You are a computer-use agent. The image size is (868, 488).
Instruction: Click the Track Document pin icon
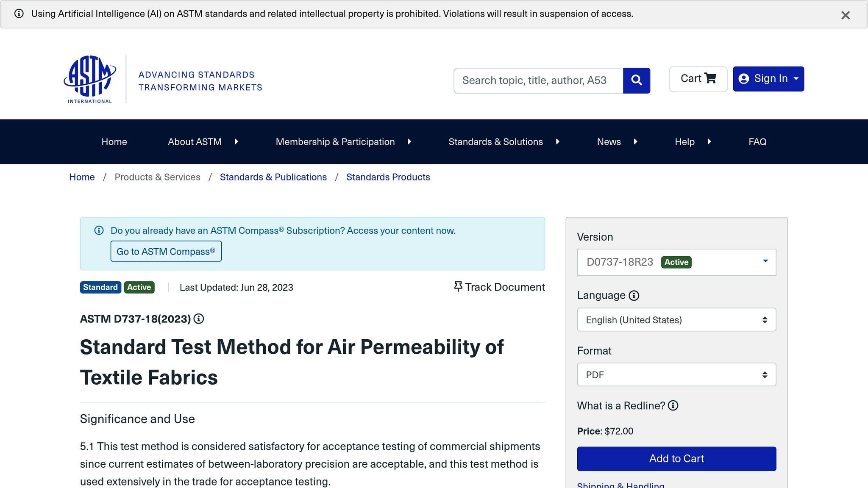tap(458, 287)
